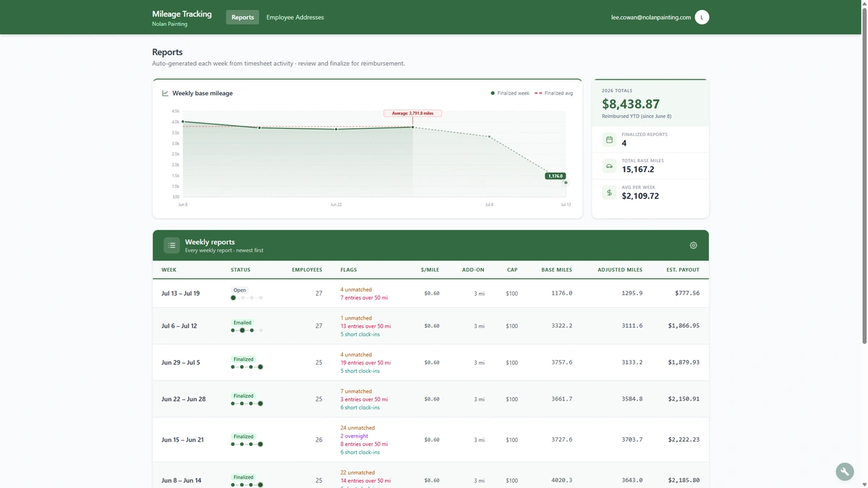Click the WEEK column header

(169, 270)
